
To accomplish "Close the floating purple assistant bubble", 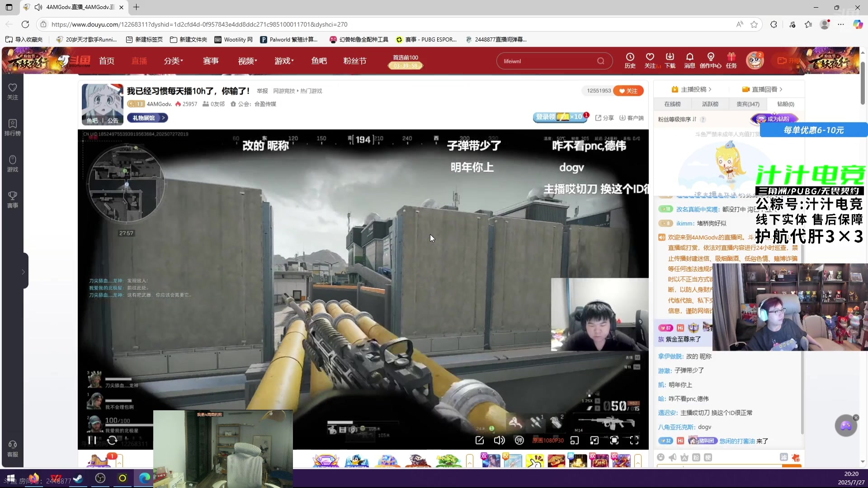I will [x=856, y=418].
